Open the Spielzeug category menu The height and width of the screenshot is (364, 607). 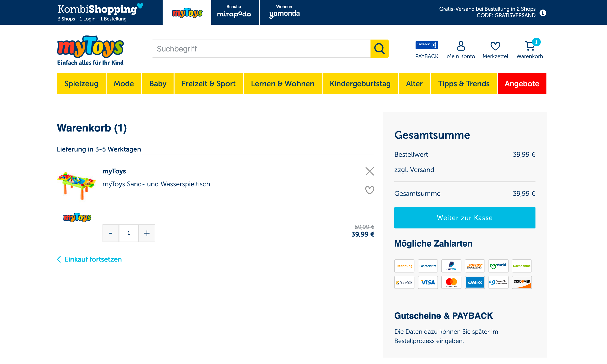pos(81,84)
